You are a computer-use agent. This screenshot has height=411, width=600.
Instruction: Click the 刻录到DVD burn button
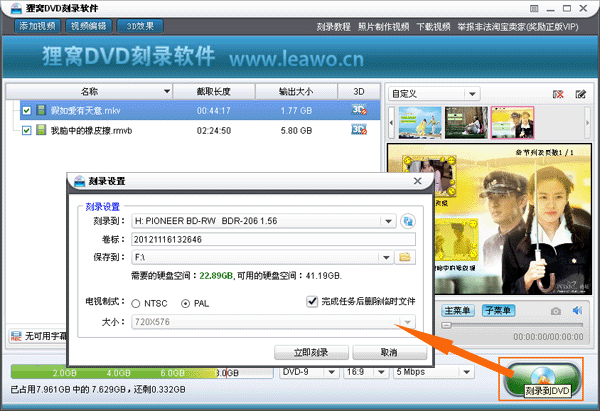pos(541,378)
